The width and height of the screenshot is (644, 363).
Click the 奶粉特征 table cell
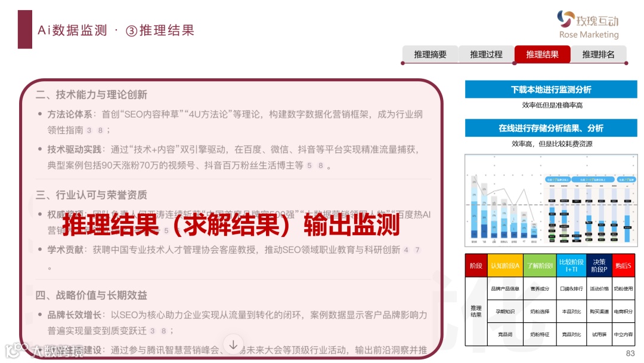coord(540,334)
